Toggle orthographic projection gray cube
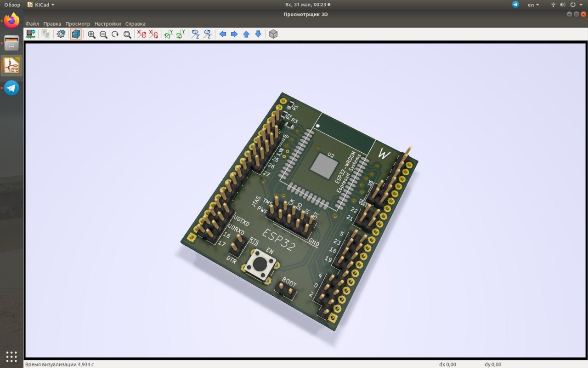 [273, 34]
